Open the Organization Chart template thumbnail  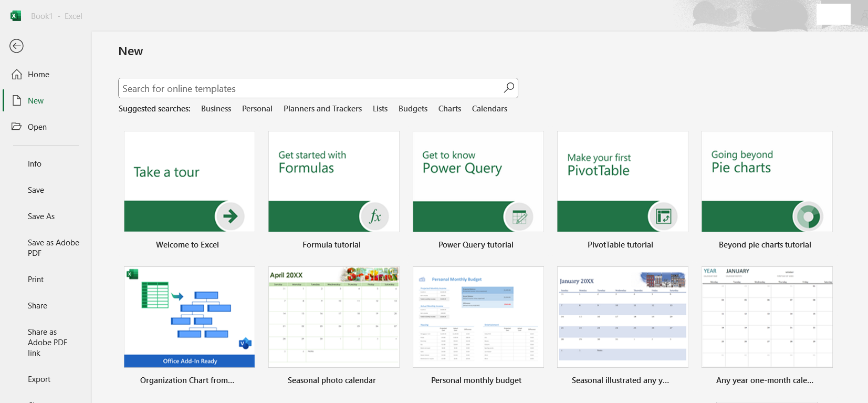(x=190, y=317)
